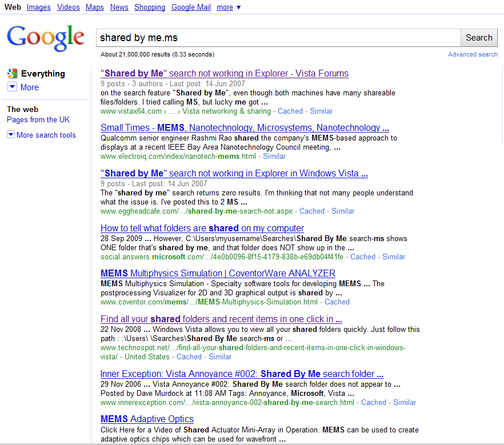Image resolution: width=504 pixels, height=445 pixels.
Task: Open the top-bar more menu arrow
Action: click(238, 7)
